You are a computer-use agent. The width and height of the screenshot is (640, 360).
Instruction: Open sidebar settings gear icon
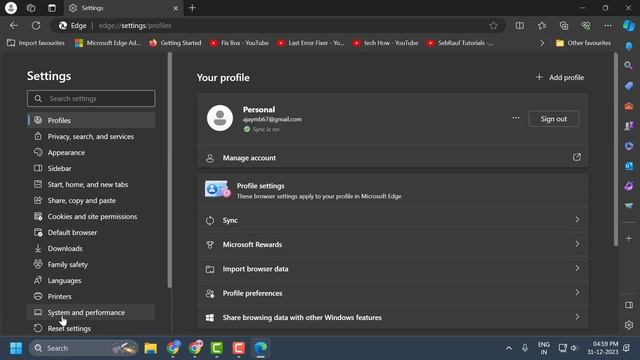coord(629,325)
